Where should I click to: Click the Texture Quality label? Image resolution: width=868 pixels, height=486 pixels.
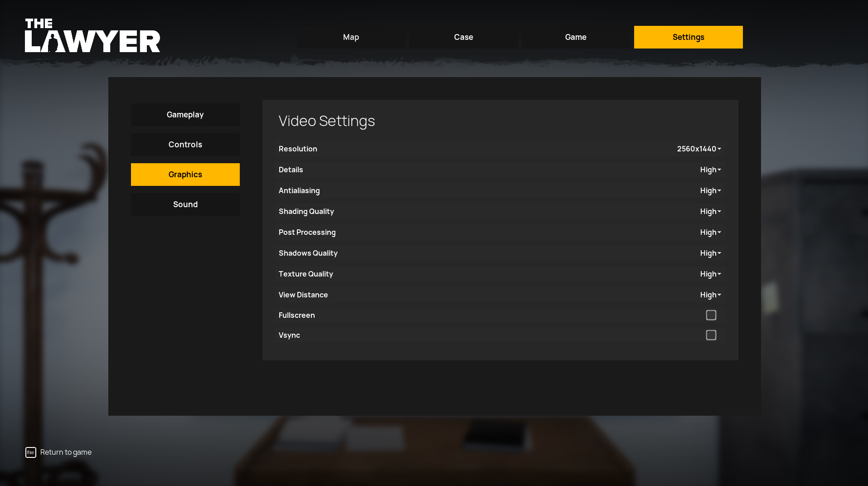[x=305, y=274]
